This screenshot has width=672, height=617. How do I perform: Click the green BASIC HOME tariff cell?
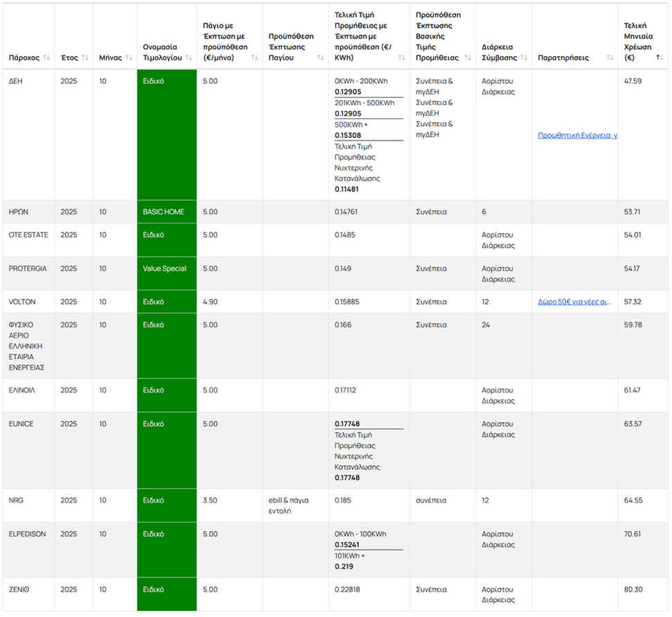166,212
